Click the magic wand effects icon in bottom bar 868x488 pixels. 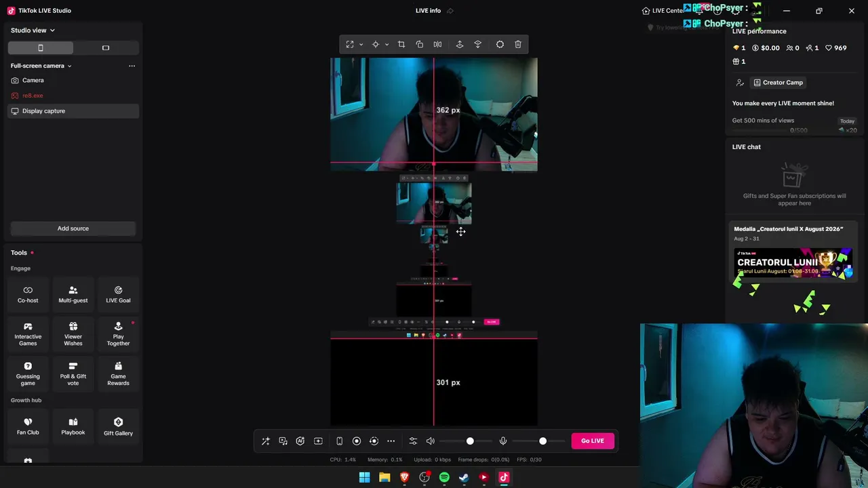266,441
